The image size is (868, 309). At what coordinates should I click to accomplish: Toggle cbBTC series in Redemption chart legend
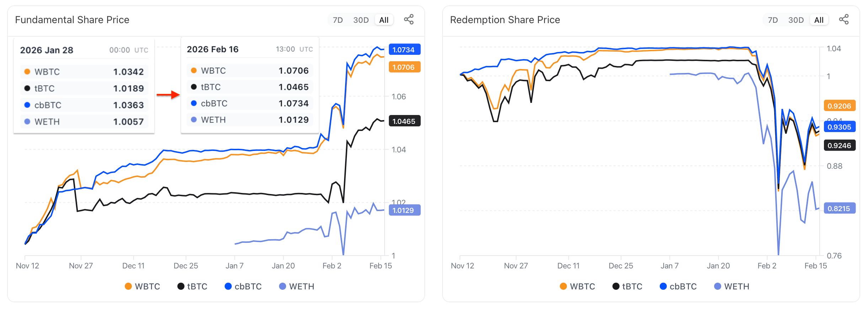pos(678,287)
